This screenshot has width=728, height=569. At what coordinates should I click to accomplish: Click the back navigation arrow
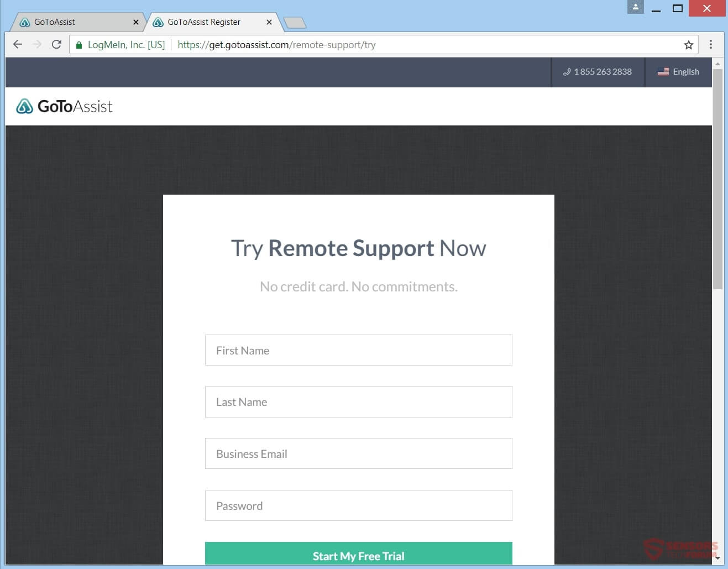17,44
